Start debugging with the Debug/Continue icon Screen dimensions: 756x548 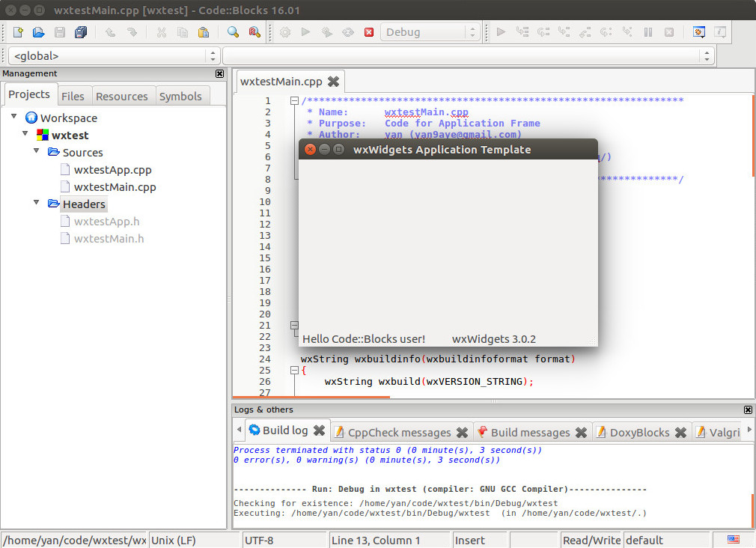(501, 32)
